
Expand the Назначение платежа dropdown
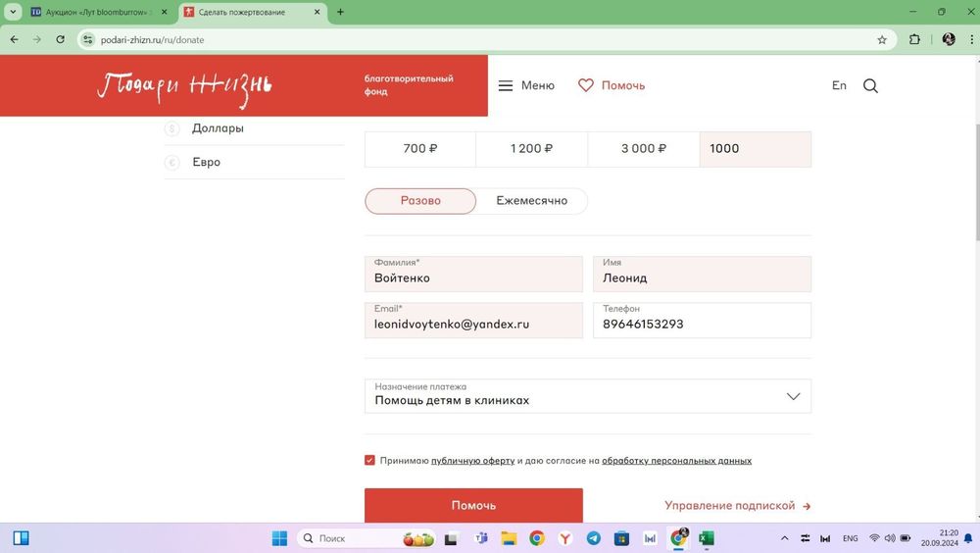[x=793, y=396]
